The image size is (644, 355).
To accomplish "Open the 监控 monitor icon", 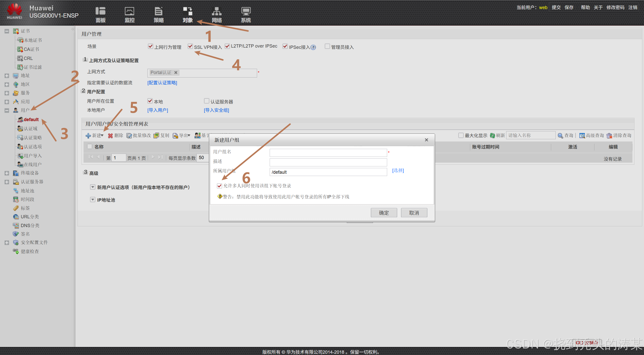I will [x=130, y=11].
